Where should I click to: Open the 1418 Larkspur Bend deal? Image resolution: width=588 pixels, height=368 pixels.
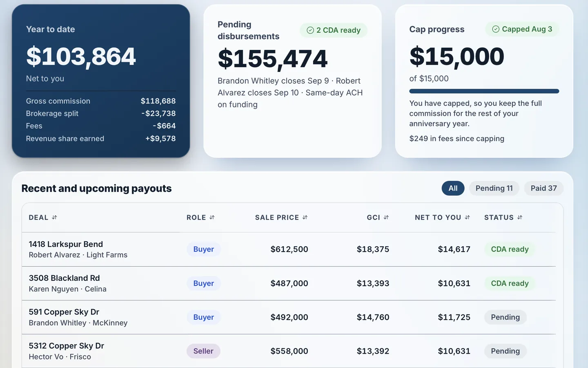click(66, 244)
